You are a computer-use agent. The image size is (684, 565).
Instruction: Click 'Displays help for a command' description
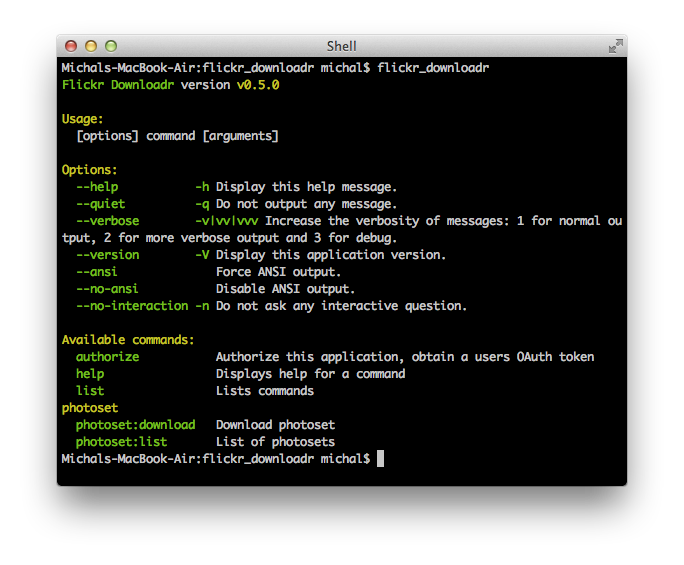(x=310, y=374)
